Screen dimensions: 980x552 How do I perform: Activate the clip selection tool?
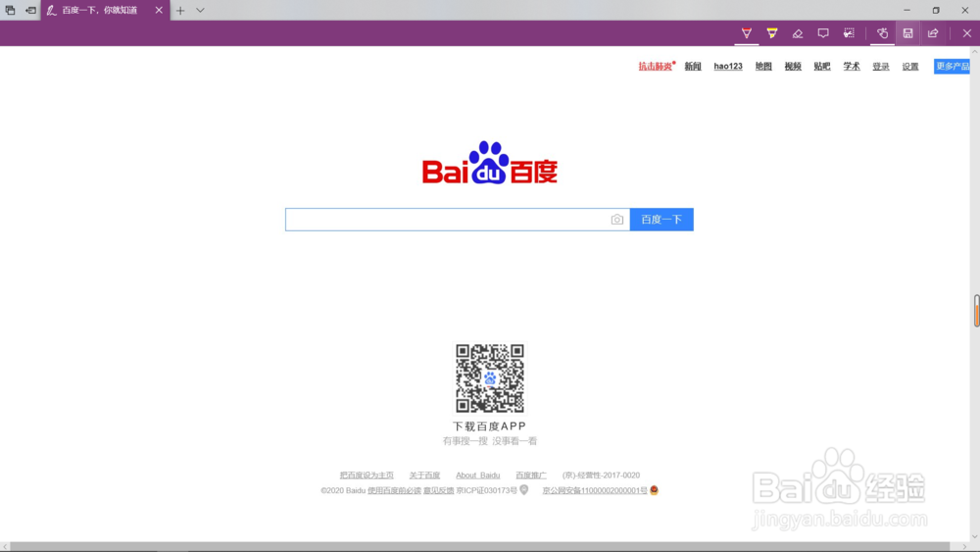pos(849,33)
